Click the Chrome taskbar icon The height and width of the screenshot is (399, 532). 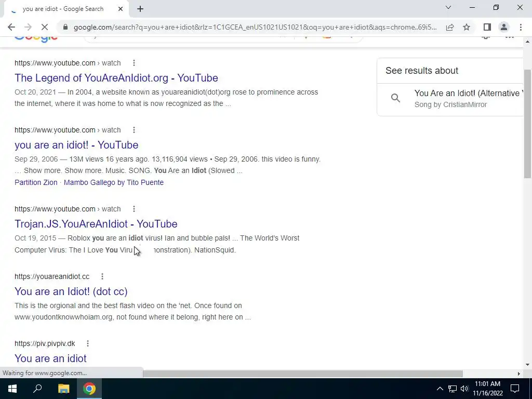(x=89, y=389)
